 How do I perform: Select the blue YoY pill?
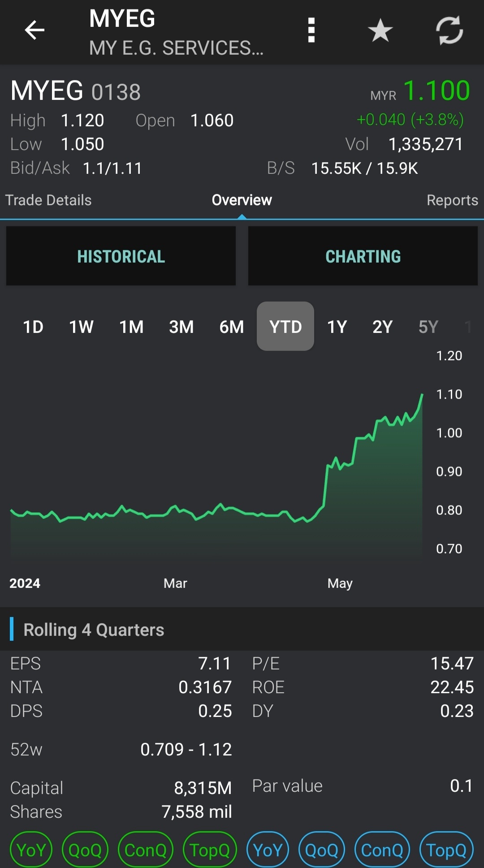pos(268,850)
